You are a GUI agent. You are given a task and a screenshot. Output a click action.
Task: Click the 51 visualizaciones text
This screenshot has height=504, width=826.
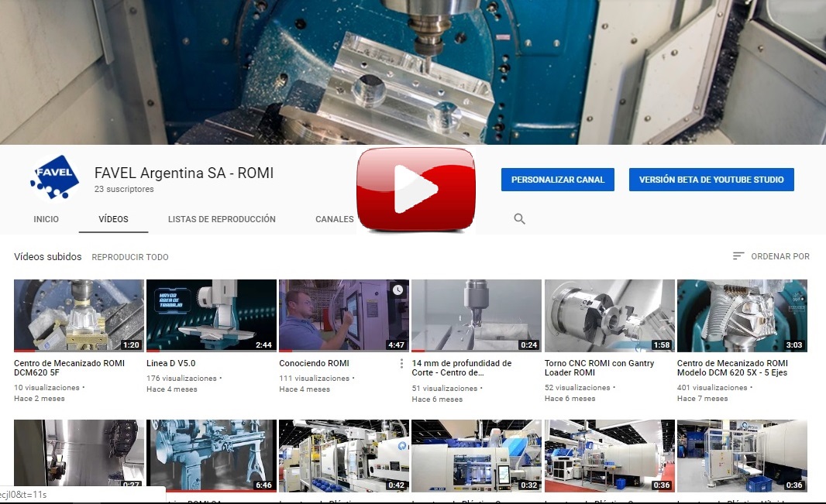coord(445,389)
